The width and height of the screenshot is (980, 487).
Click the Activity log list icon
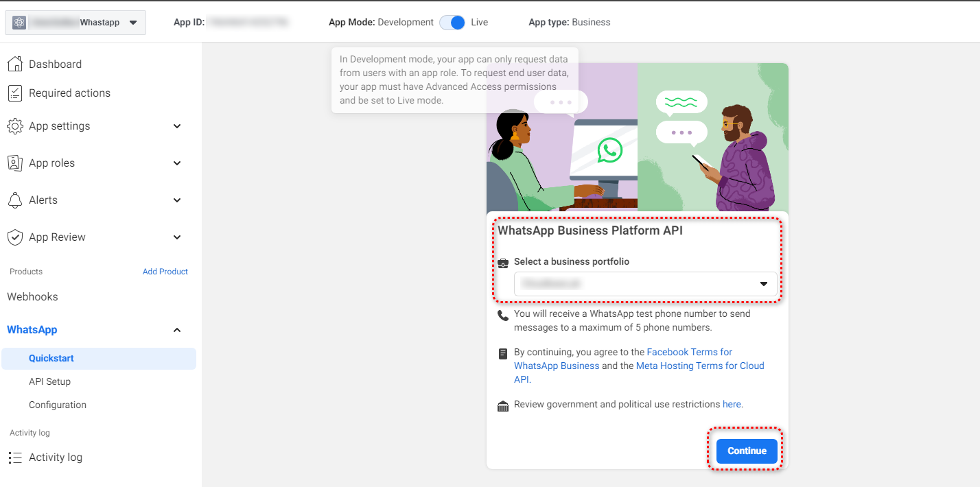point(15,458)
